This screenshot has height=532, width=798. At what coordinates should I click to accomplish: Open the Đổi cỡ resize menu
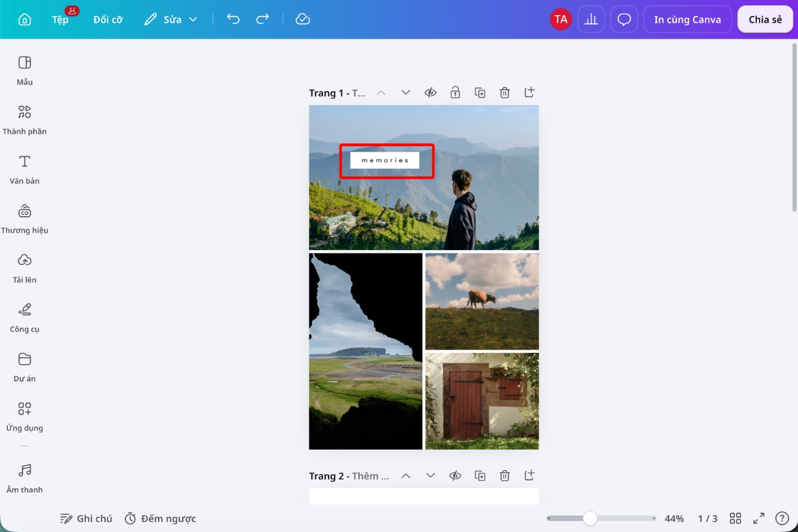click(108, 19)
